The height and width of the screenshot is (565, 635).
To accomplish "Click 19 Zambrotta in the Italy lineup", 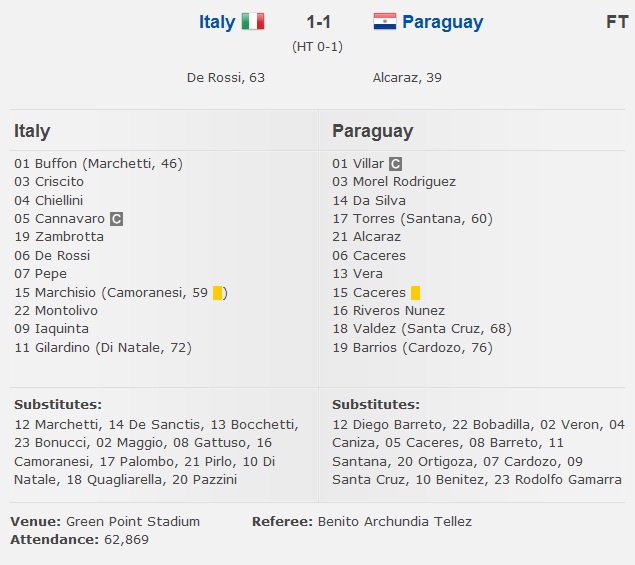I will click(x=58, y=237).
